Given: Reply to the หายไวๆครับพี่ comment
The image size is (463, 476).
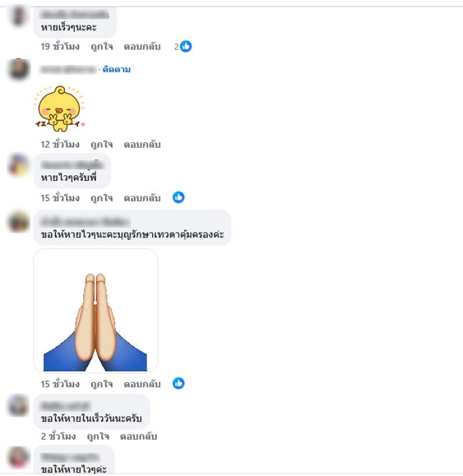Looking at the screenshot, I should 142,198.
